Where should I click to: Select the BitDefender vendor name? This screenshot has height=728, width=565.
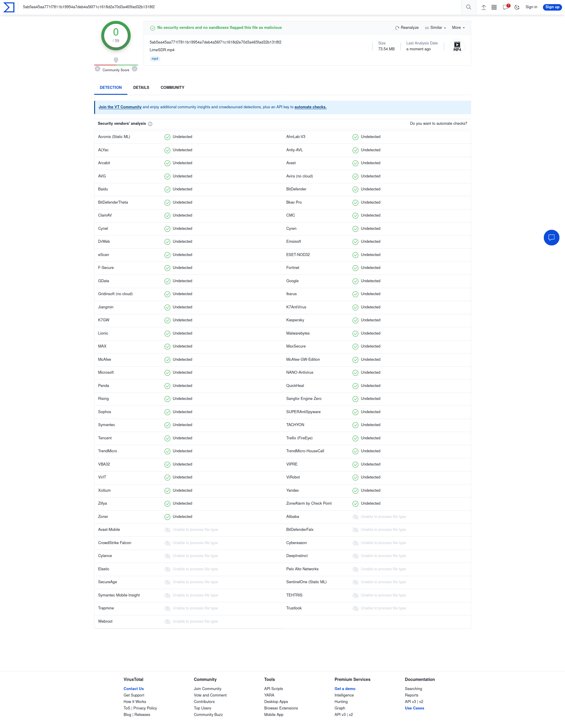pos(296,189)
